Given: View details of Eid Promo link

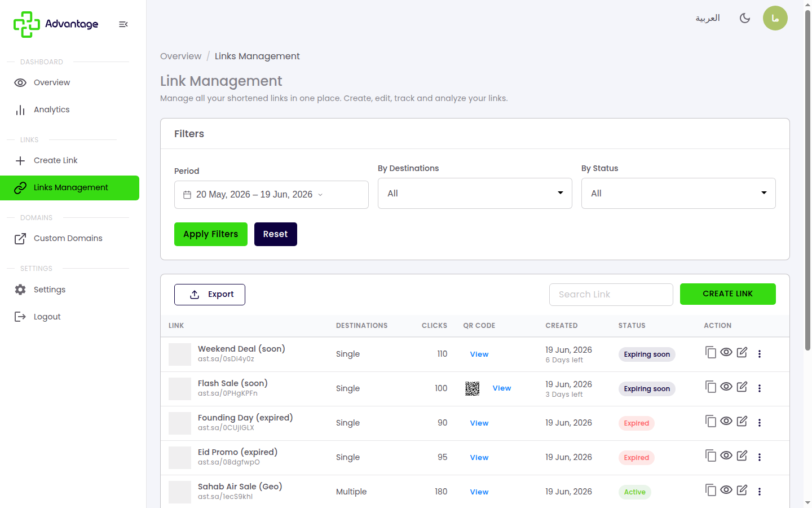Looking at the screenshot, I should (726, 456).
